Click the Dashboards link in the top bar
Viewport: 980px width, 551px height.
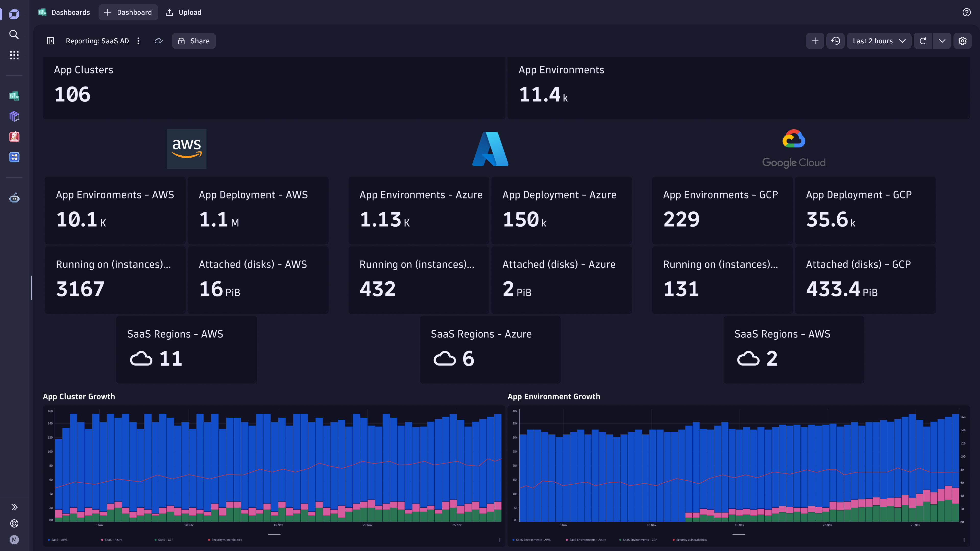pos(70,12)
